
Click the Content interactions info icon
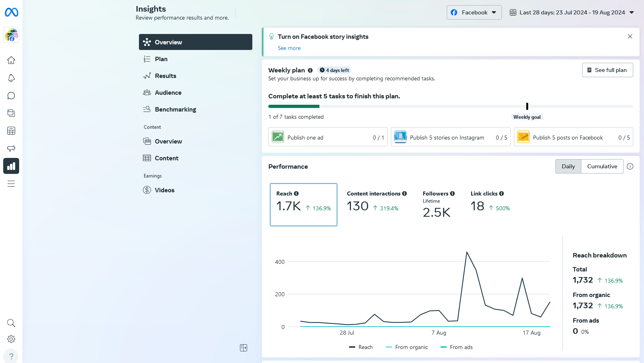coord(404,193)
